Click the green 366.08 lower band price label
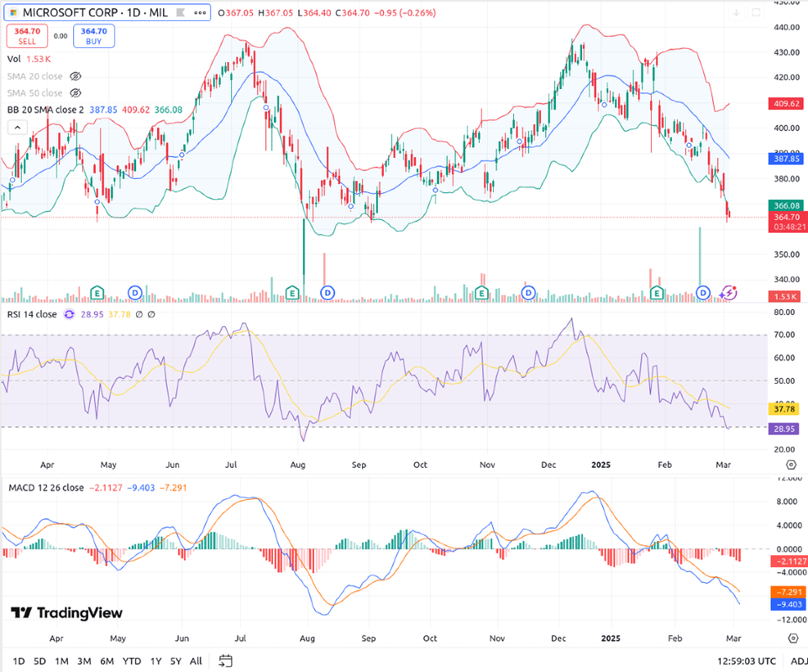The height and width of the screenshot is (672, 808). [787, 205]
